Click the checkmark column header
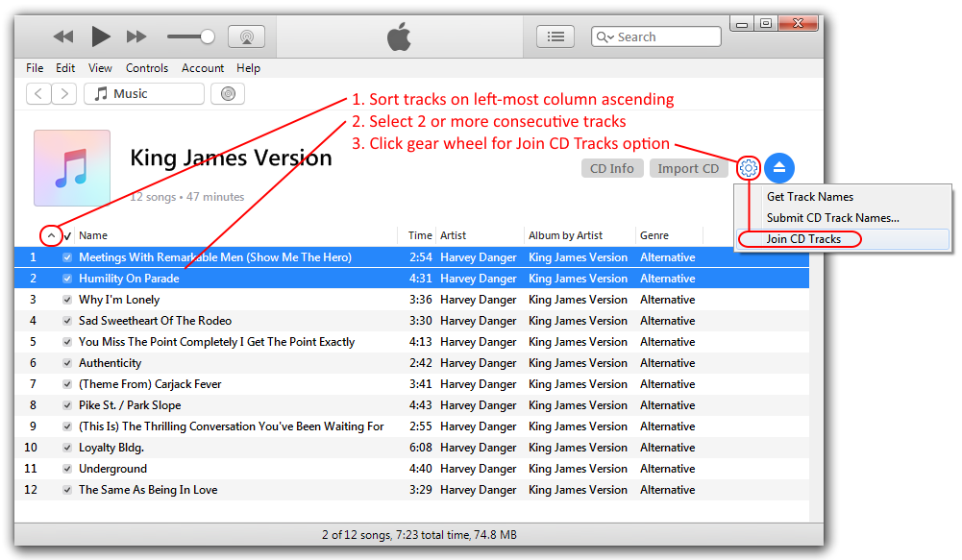Screen dimensions: 962x560 67,235
